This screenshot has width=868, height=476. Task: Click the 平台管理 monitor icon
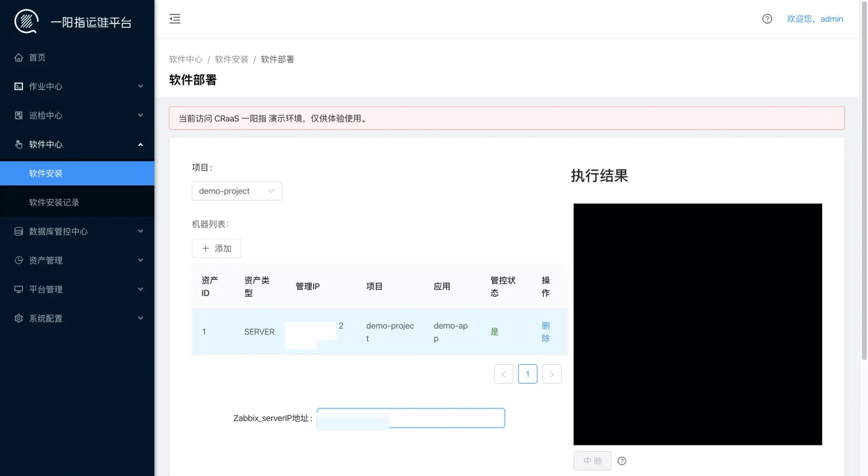point(19,289)
